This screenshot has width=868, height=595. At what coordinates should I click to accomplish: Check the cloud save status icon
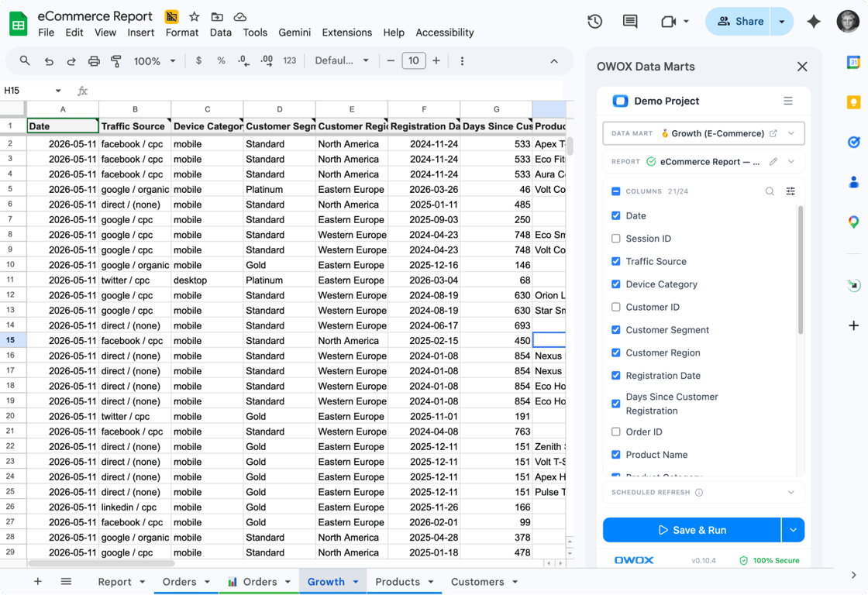pyautogui.click(x=239, y=16)
